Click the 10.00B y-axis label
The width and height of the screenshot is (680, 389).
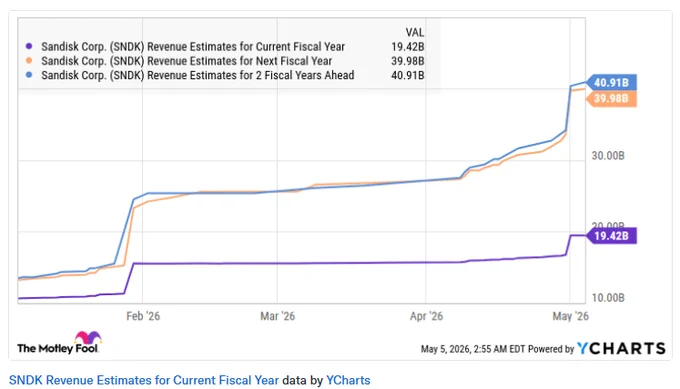click(x=608, y=298)
